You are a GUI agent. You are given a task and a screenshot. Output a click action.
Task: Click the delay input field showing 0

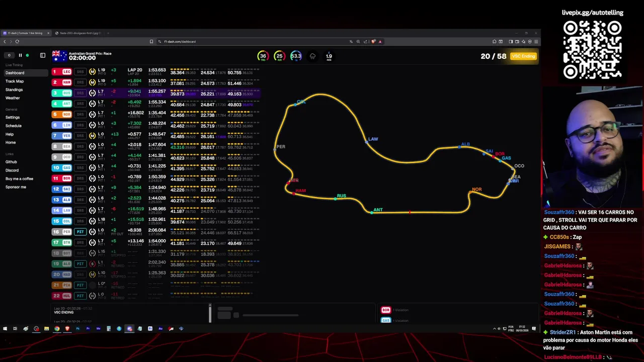pos(9,55)
